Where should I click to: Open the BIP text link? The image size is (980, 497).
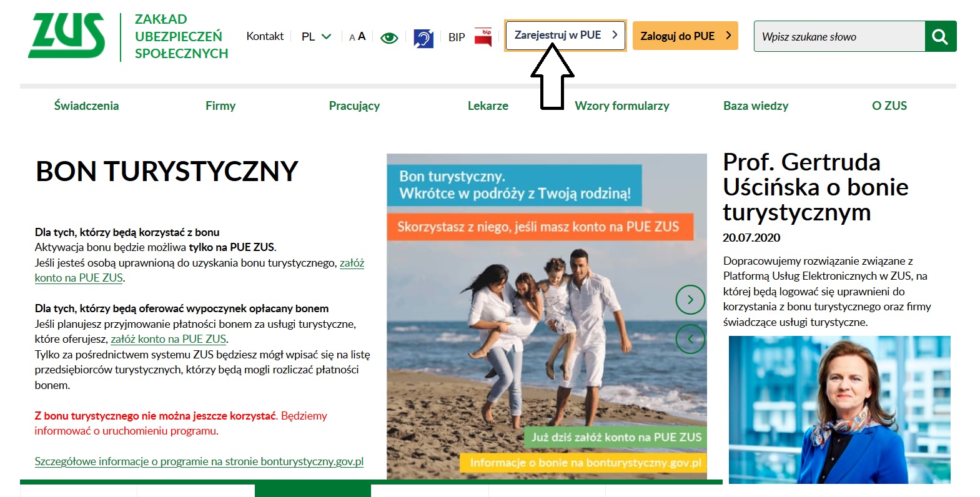coord(457,37)
